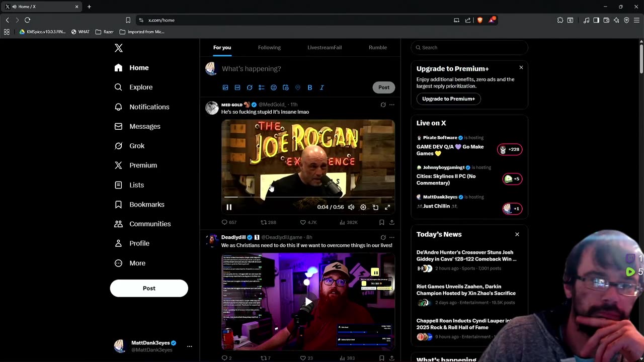The image size is (644, 362).
Task: Open Profile in the sidebar
Action: [132, 243]
